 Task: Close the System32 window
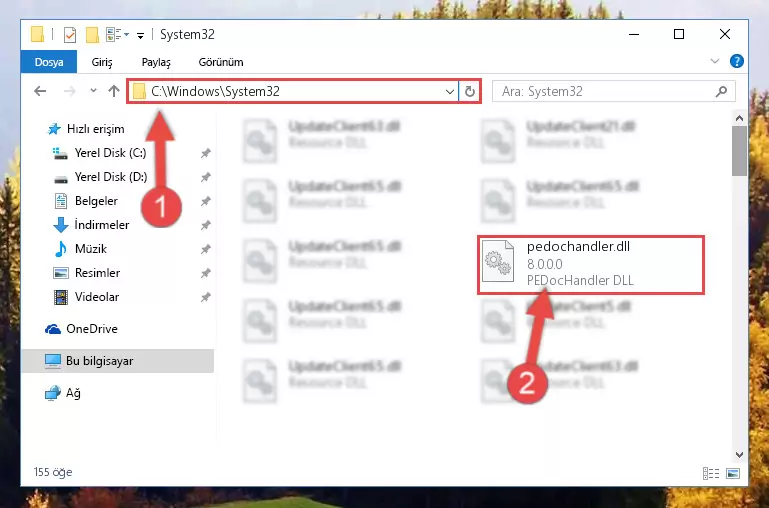pyautogui.click(x=725, y=34)
